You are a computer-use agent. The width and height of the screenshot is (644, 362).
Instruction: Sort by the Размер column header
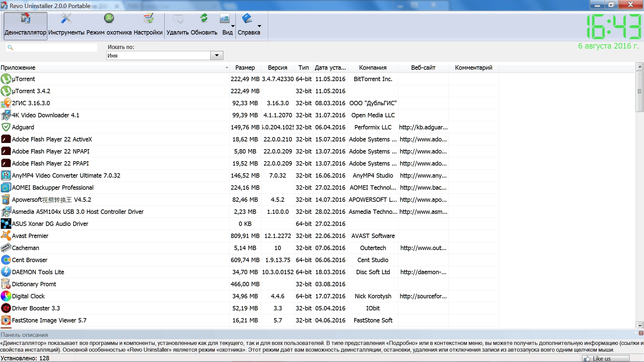pyautogui.click(x=245, y=68)
